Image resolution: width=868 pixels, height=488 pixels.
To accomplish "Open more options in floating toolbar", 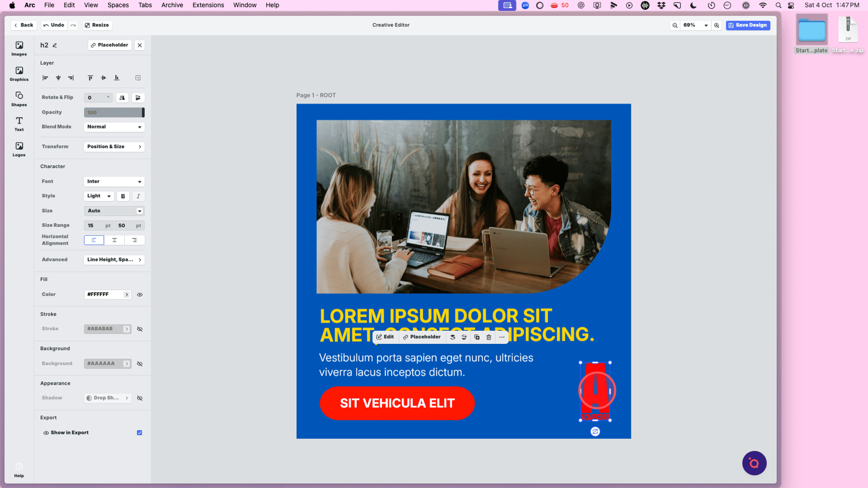I will (502, 337).
